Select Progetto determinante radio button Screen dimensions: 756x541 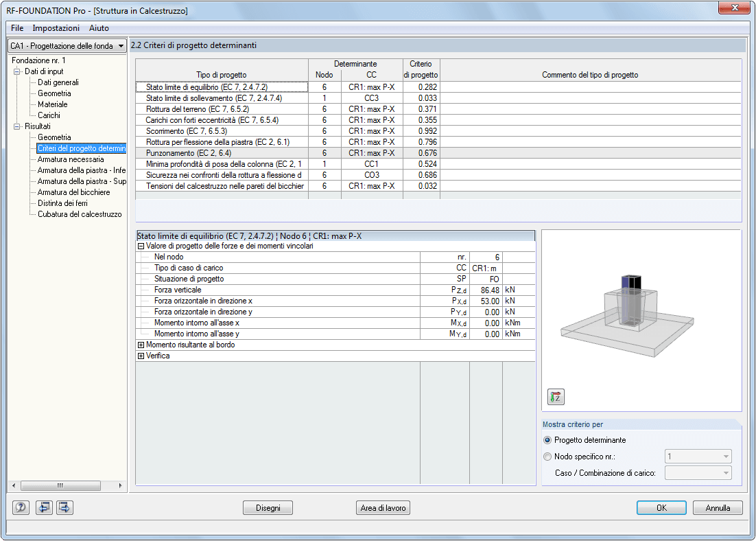pos(547,440)
